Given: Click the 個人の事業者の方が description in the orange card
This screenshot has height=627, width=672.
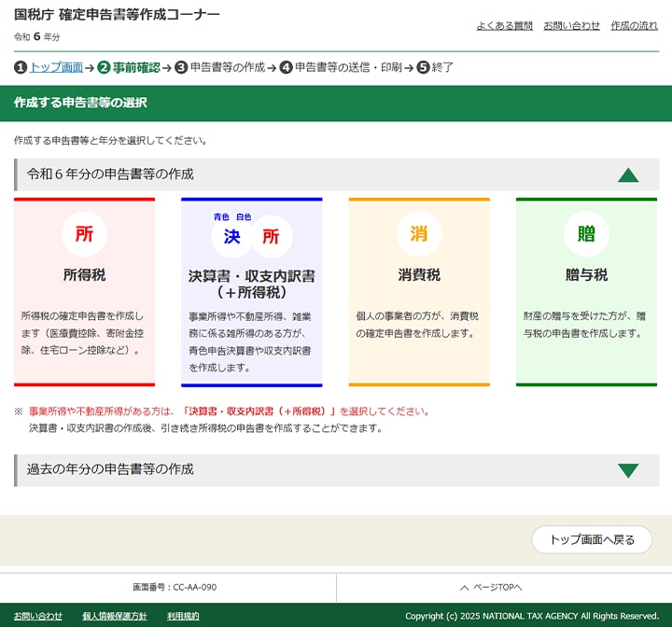Looking at the screenshot, I should pos(417,325).
